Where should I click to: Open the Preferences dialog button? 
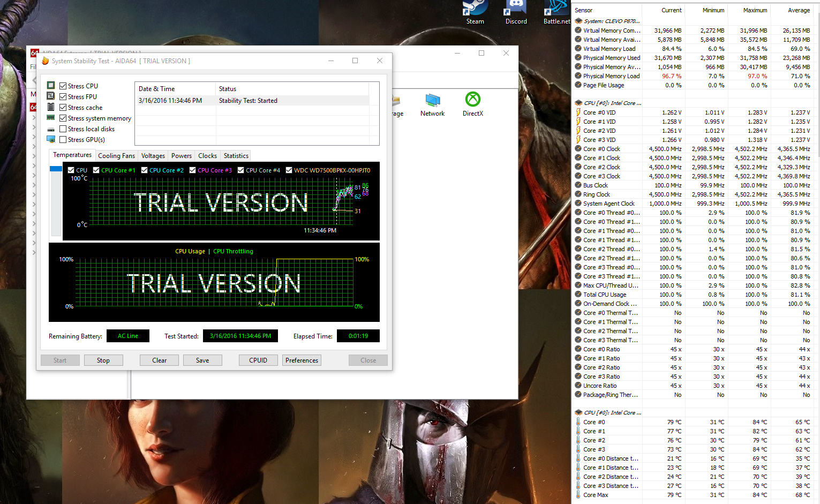(x=302, y=360)
